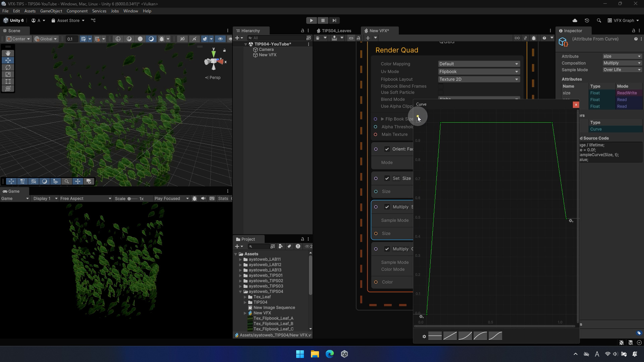Close the Curve editor window
Screen dimensions: 644x362
coord(576,105)
